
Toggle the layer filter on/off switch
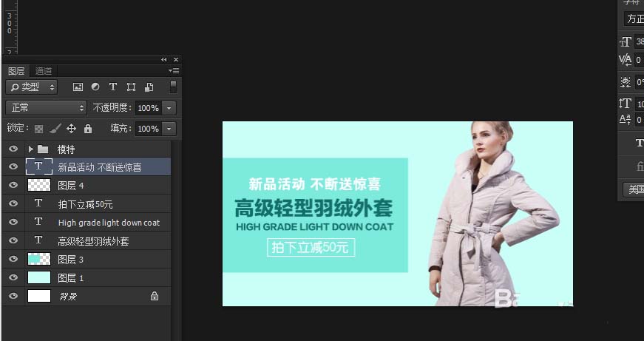tap(173, 87)
